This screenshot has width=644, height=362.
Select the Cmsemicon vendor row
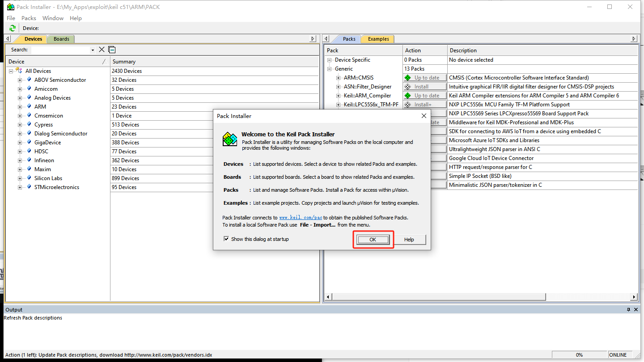click(x=49, y=116)
